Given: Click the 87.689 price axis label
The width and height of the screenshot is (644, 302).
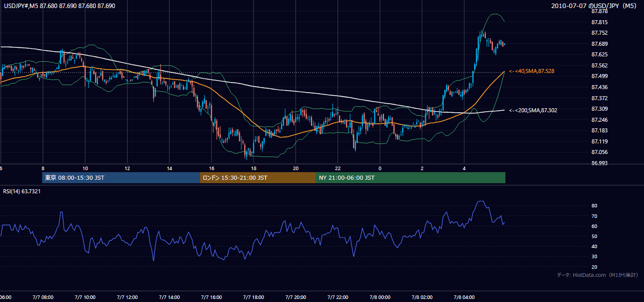Looking at the screenshot, I should pyautogui.click(x=599, y=44).
